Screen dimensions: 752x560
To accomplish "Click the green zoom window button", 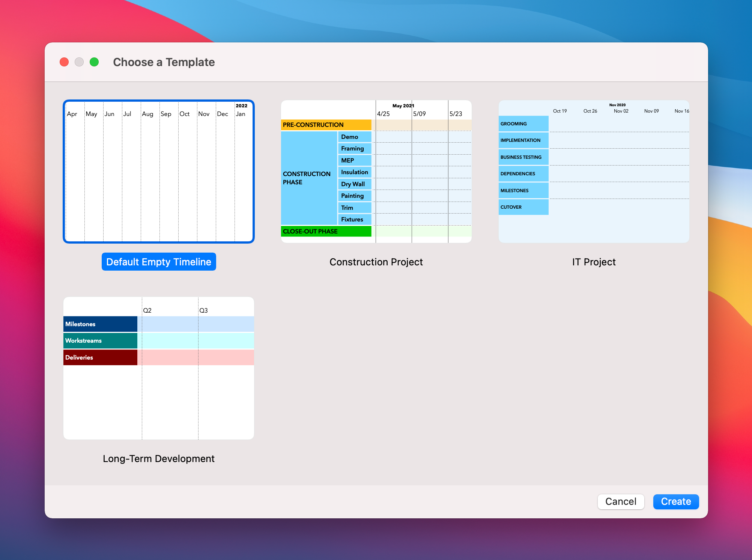I will coord(94,62).
